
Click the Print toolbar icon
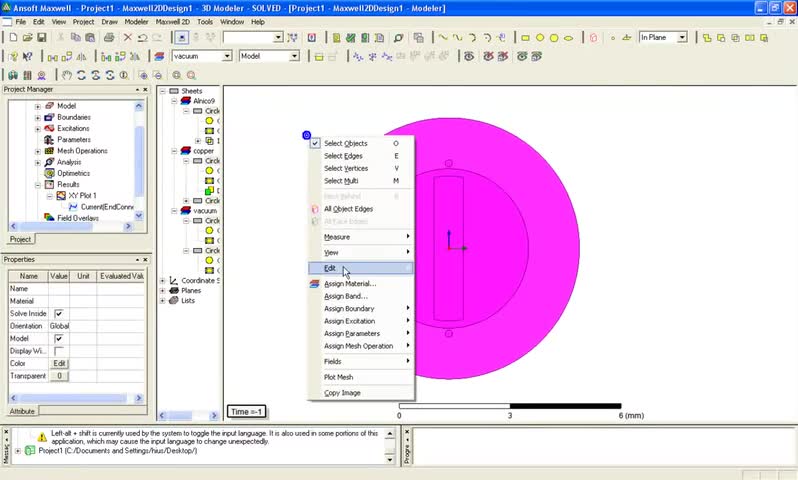(108, 38)
